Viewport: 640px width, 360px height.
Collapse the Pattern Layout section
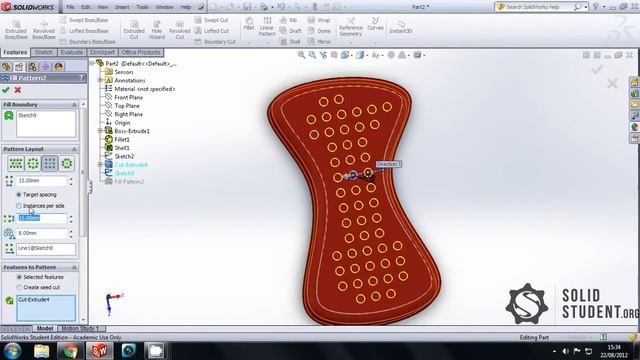click(74, 149)
